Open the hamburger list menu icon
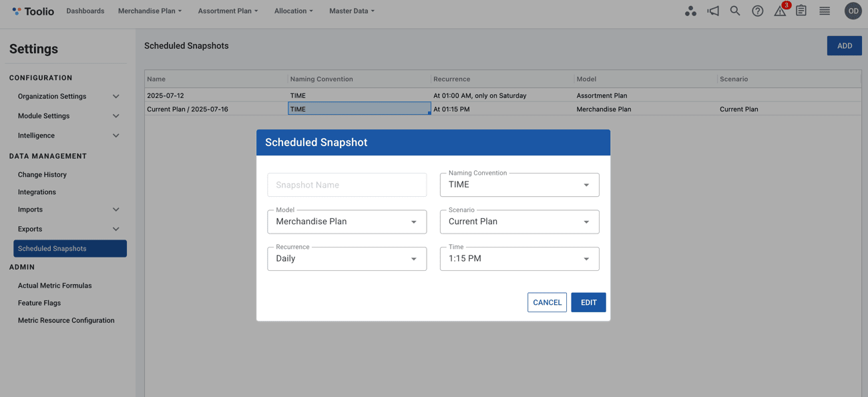The width and height of the screenshot is (868, 397). [825, 11]
